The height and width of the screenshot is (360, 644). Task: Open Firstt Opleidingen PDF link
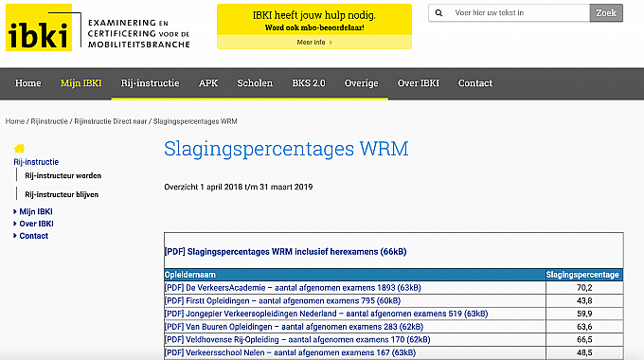tap(282, 301)
